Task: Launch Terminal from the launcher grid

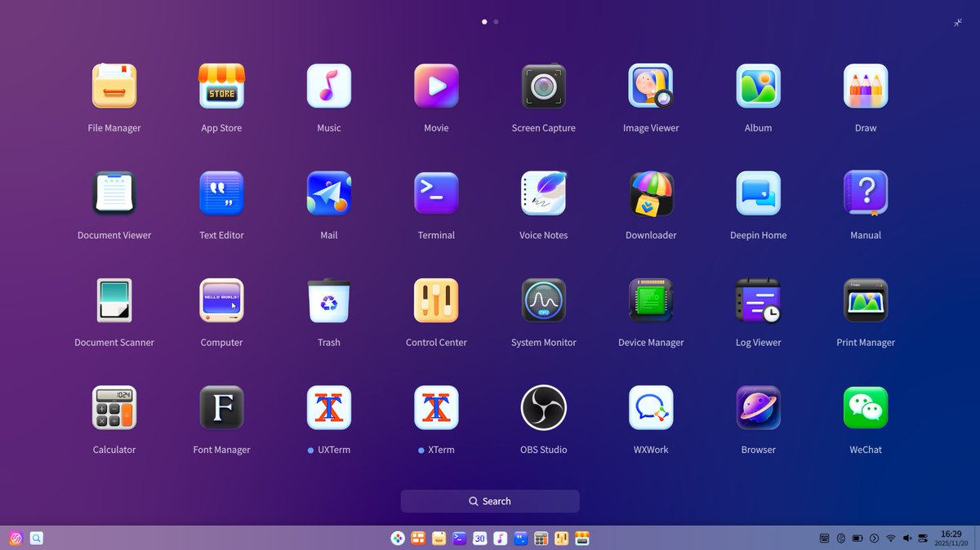Action: pyautogui.click(x=436, y=193)
